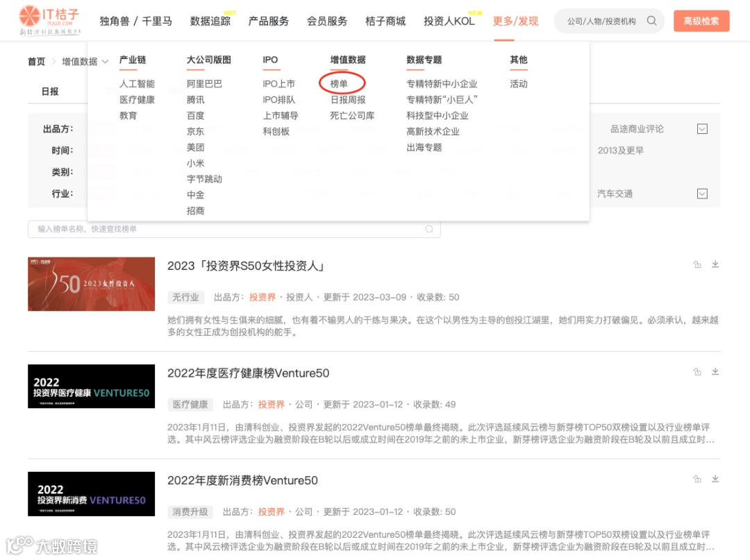Select 小米 under 大公司版图
The image size is (750, 560).
point(196,163)
